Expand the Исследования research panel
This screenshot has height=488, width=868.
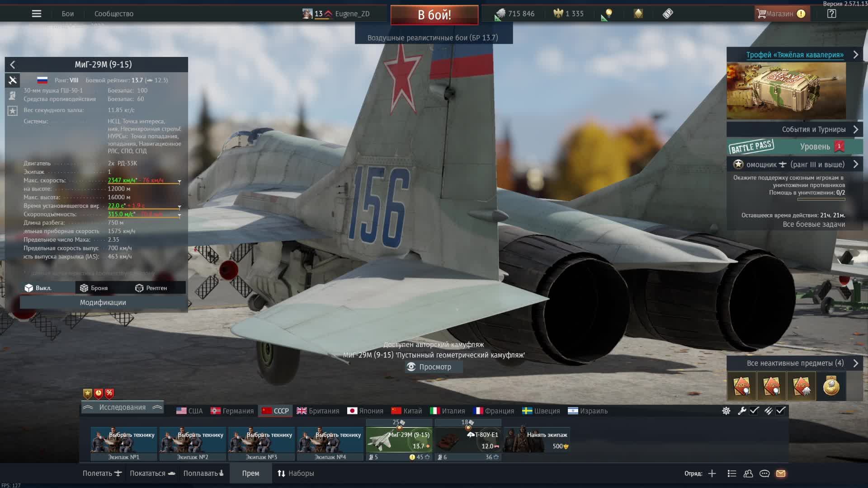[122, 407]
